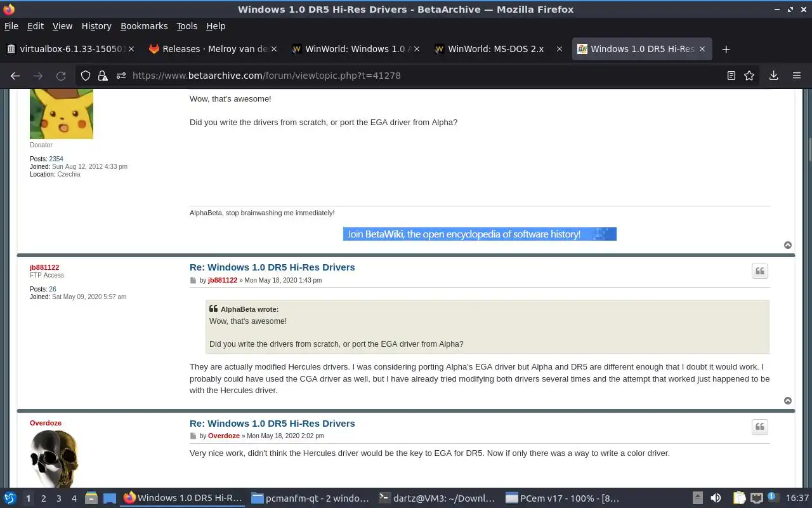The height and width of the screenshot is (508, 812).
Task: Open the Tools menu
Action: [187, 26]
